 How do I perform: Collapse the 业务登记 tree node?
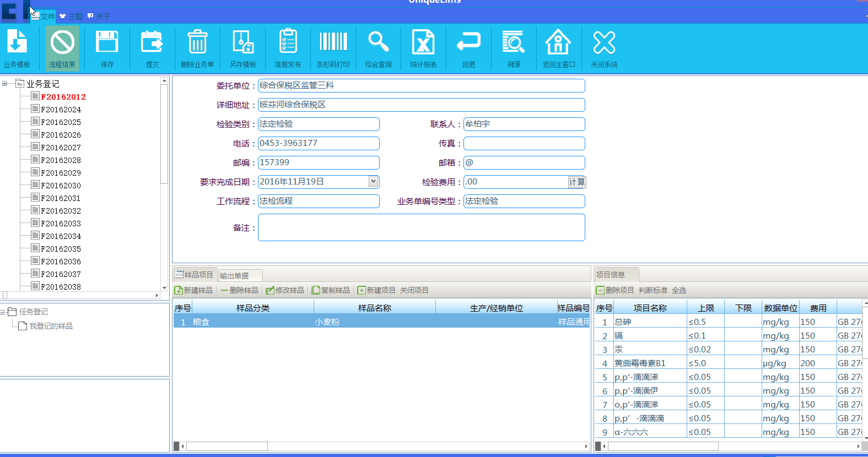[5, 84]
